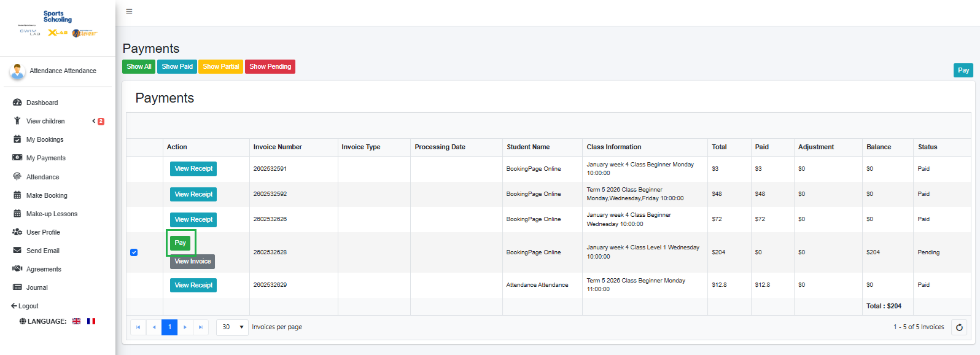Screen dimensions: 980x355
Task: Click the Attendance fingerprint icon
Action: pyautogui.click(x=17, y=177)
